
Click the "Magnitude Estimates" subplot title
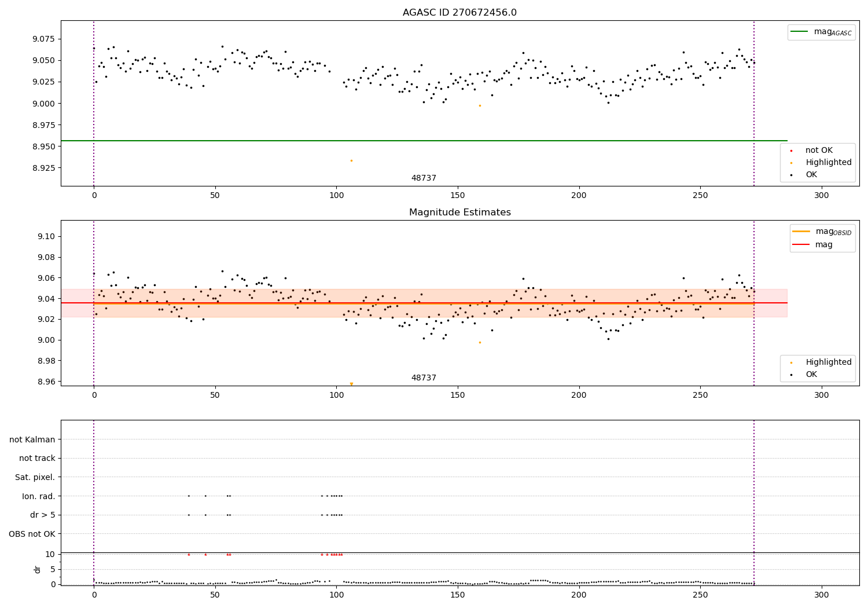coord(460,213)
